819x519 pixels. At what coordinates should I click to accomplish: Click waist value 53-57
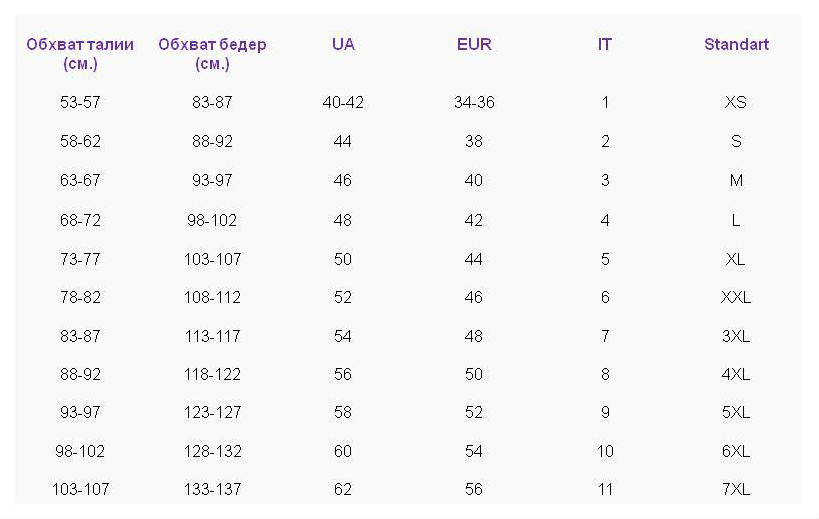[80, 102]
